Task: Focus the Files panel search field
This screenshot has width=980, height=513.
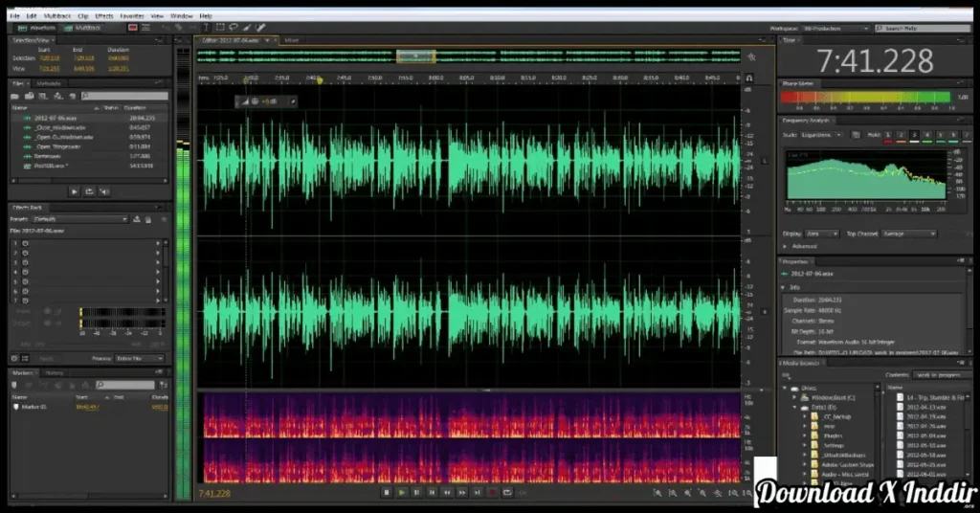Action: coord(125,97)
